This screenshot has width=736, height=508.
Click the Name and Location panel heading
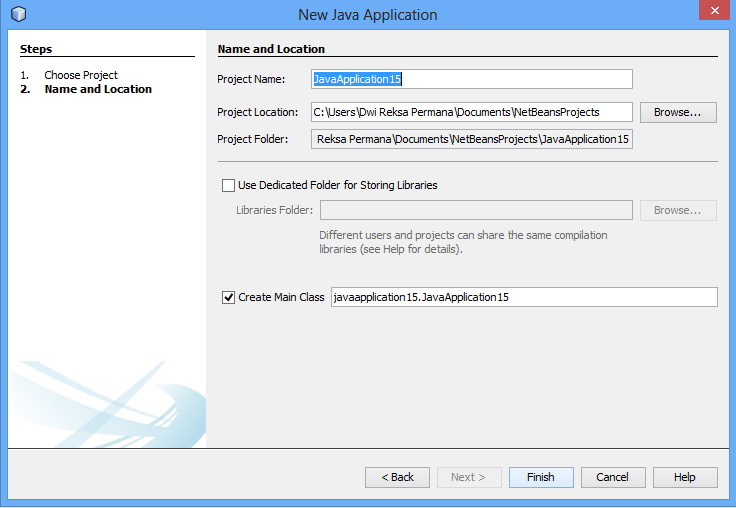click(271, 49)
